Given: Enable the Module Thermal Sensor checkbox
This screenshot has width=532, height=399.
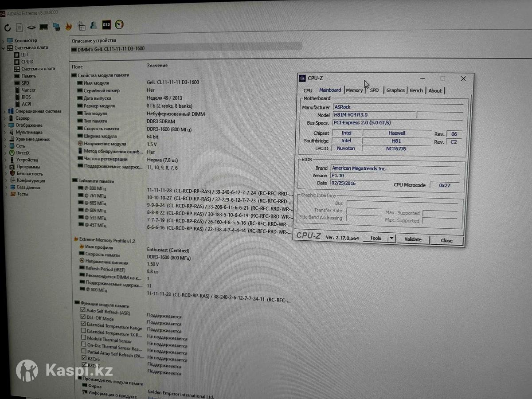Looking at the screenshot, I should [83, 338].
